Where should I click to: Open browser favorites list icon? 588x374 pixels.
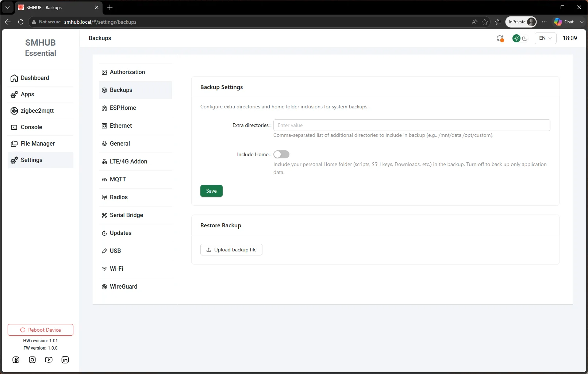(498, 22)
